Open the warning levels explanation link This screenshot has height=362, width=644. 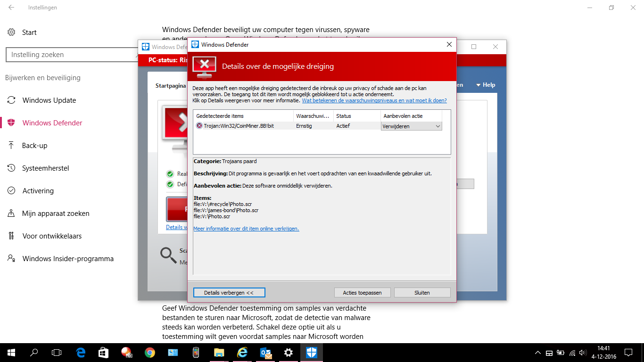(374, 100)
